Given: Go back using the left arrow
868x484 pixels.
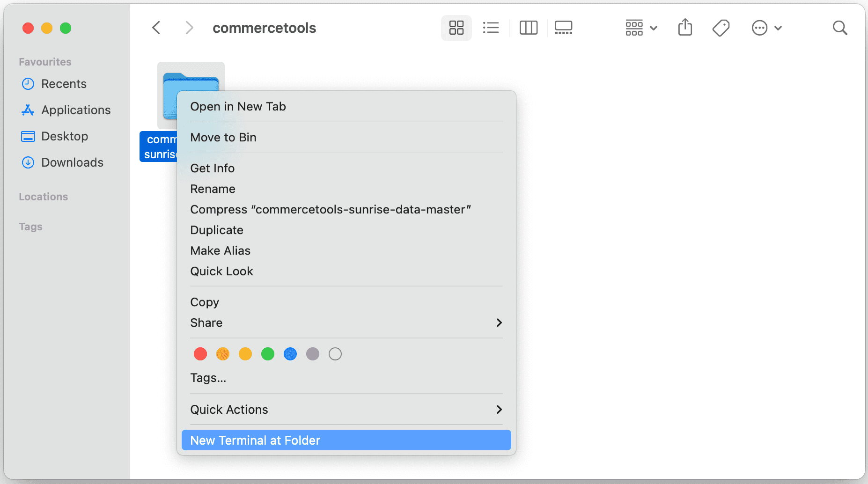Looking at the screenshot, I should click(157, 28).
